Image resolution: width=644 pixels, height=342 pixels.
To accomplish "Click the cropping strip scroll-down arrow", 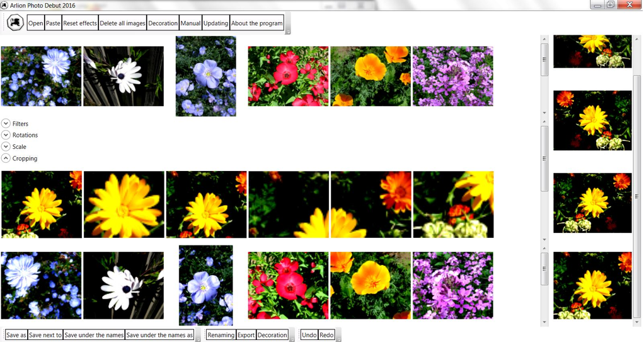I will click(544, 239).
